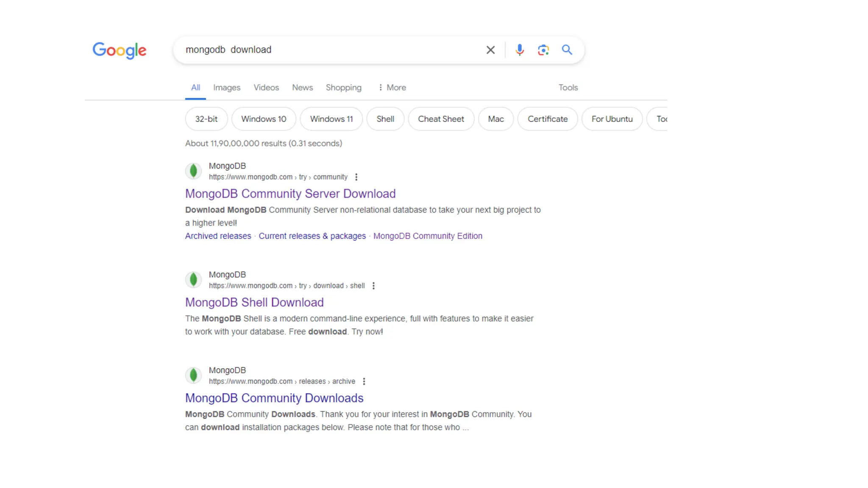Apply the Cheat Sheet filter chip

[441, 119]
